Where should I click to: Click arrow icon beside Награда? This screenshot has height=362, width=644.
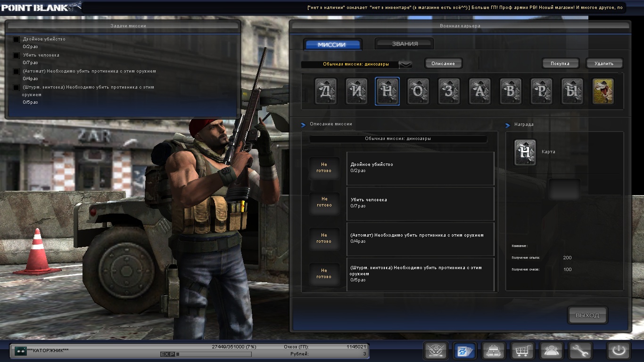508,125
